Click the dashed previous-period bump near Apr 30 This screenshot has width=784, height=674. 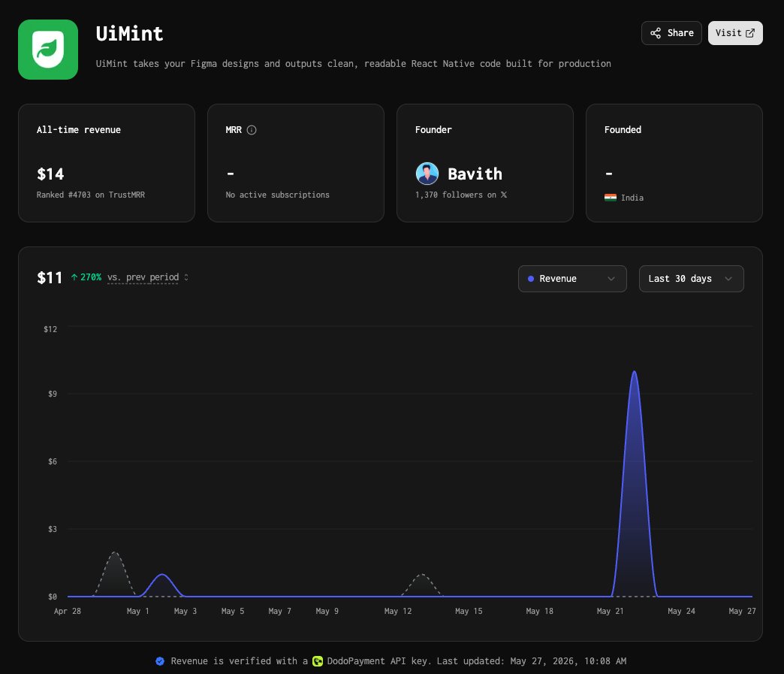[115, 574]
